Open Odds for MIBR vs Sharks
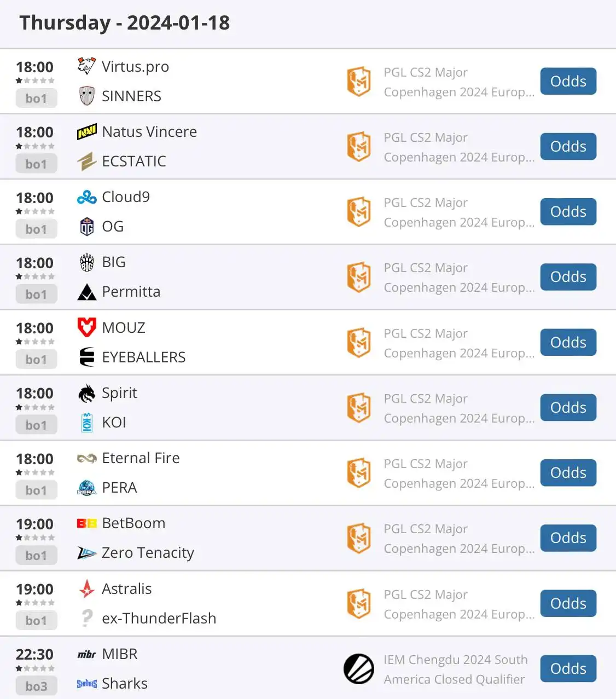This screenshot has width=616, height=699. (568, 669)
